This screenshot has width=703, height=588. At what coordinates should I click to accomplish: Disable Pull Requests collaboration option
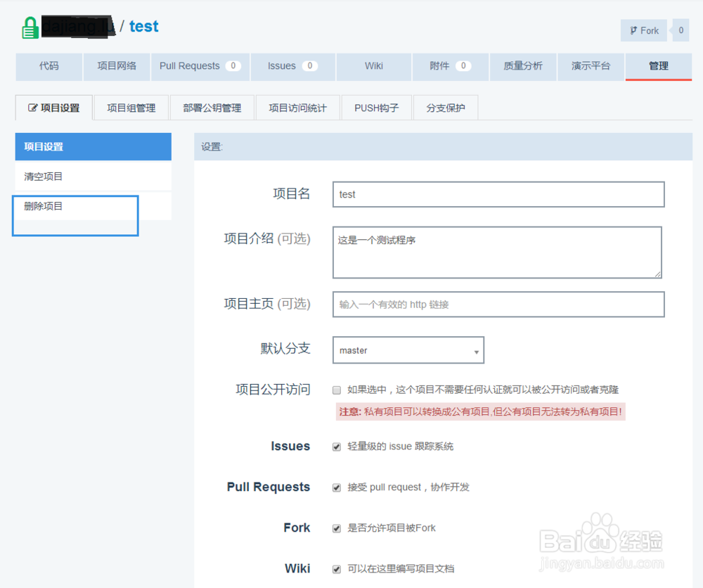click(x=337, y=487)
